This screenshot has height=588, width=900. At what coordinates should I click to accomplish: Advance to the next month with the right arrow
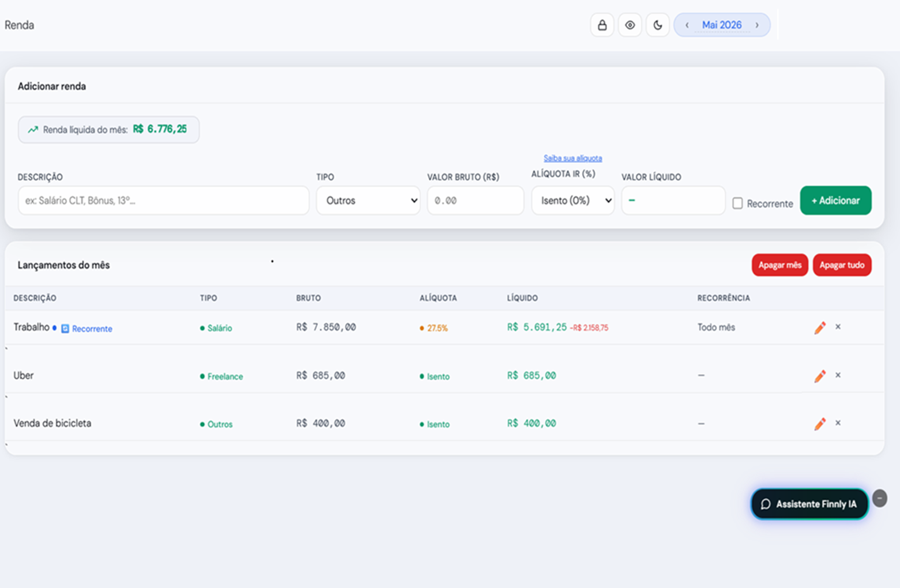757,25
